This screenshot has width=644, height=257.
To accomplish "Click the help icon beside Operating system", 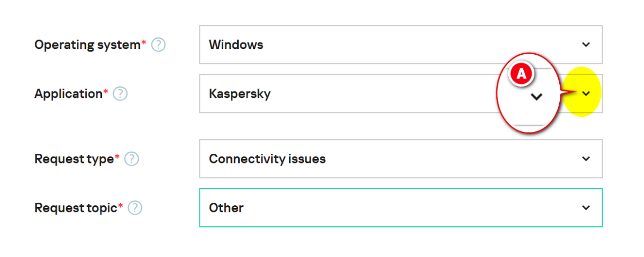I will click(x=158, y=45).
